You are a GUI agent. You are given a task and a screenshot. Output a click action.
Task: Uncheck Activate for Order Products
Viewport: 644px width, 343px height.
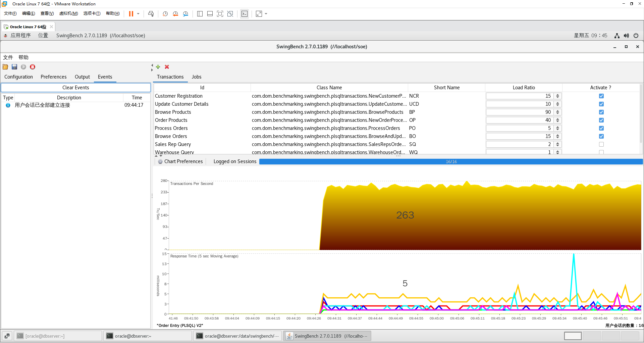(601, 120)
